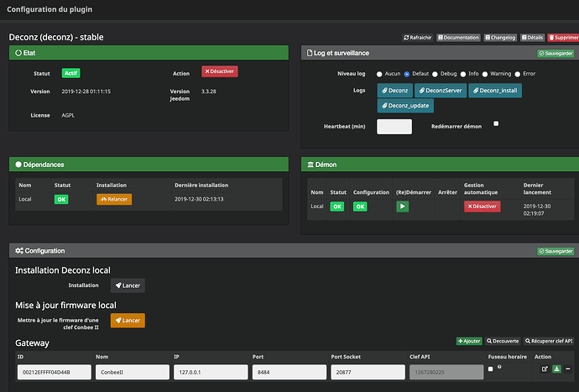This screenshot has width=579, height=392.
Task: Launch Conbee II firmware update orange button
Action: coord(128,321)
